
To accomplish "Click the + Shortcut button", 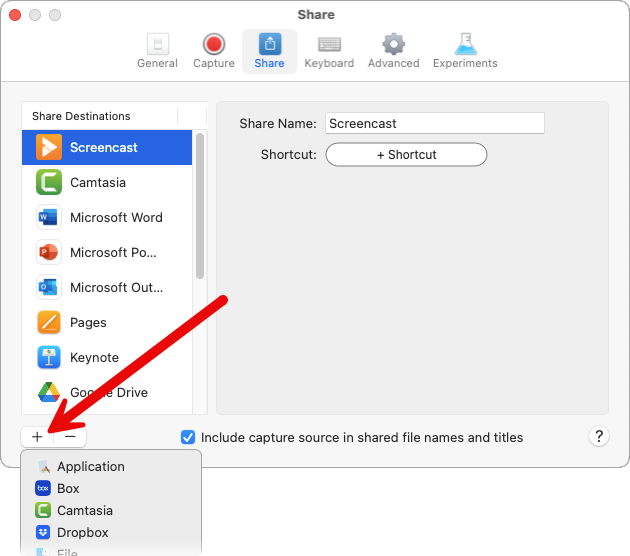I will coord(406,155).
